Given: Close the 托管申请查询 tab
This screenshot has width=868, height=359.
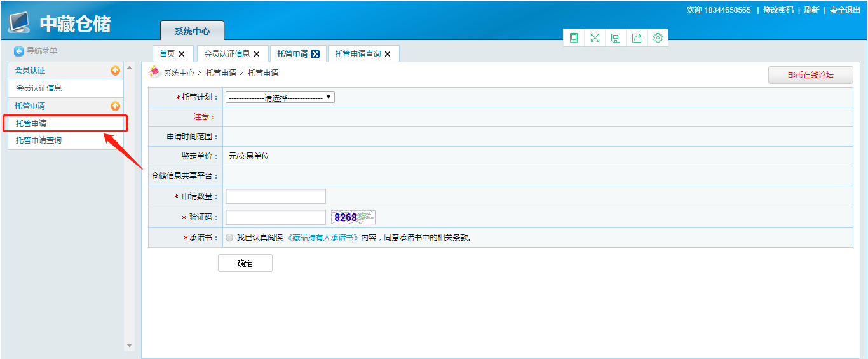Looking at the screenshot, I should (388, 54).
